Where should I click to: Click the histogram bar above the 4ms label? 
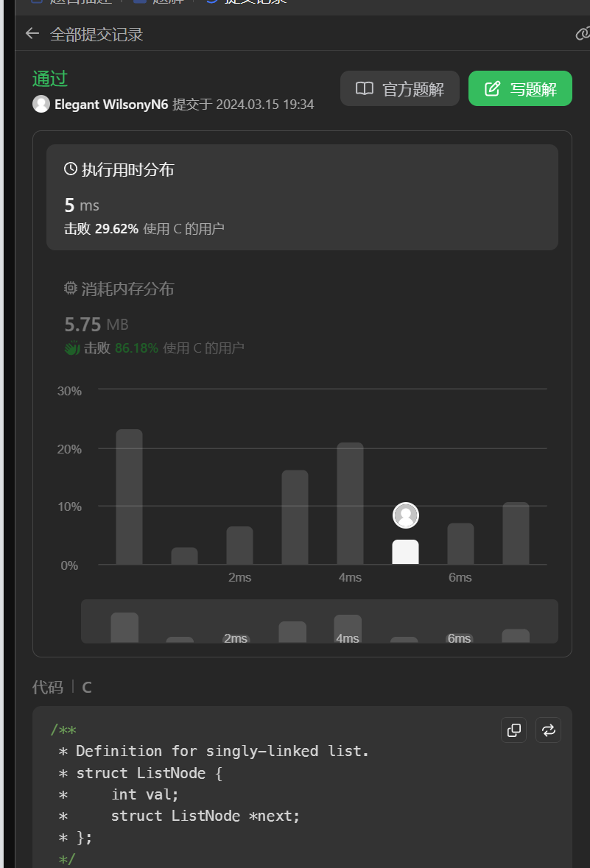pos(350,504)
